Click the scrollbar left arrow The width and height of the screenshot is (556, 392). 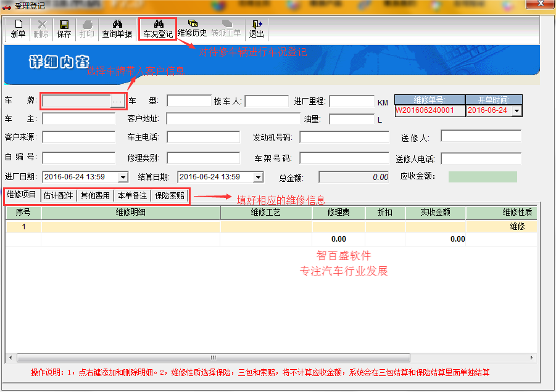point(10,357)
